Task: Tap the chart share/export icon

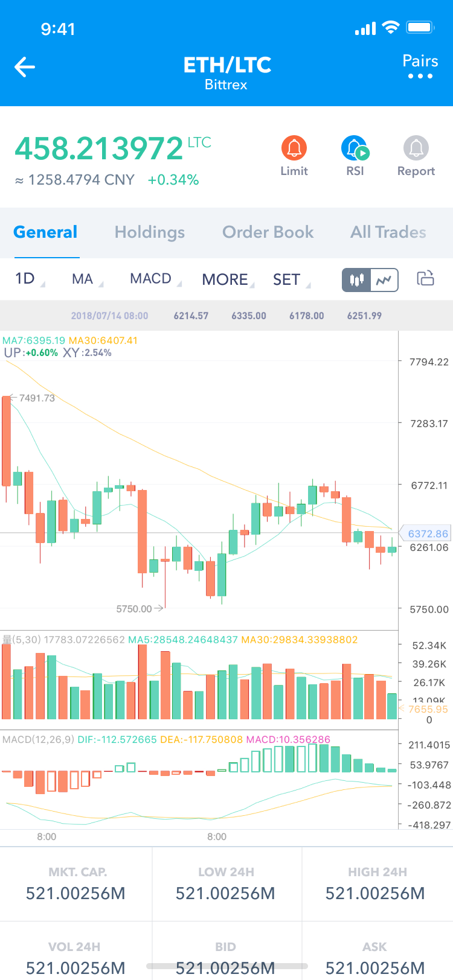Action: [425, 279]
